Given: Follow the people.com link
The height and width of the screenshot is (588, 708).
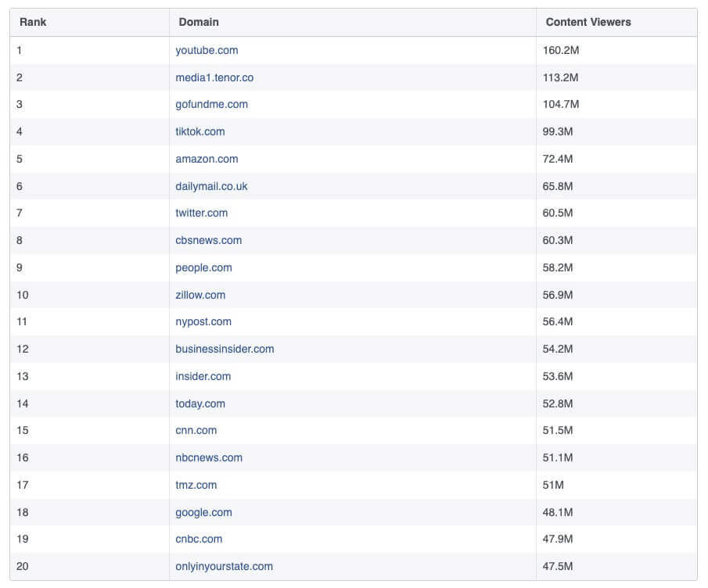Looking at the screenshot, I should pos(203,267).
